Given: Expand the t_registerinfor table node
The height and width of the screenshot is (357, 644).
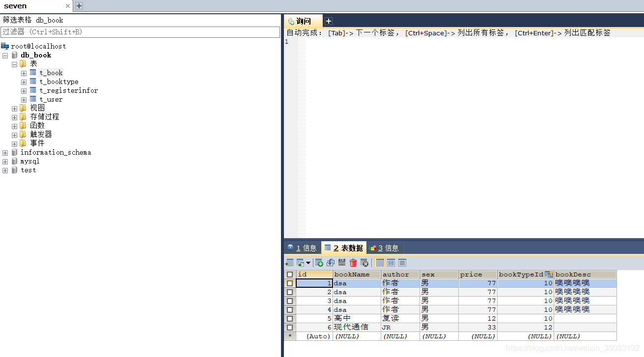Looking at the screenshot, I should coord(24,91).
